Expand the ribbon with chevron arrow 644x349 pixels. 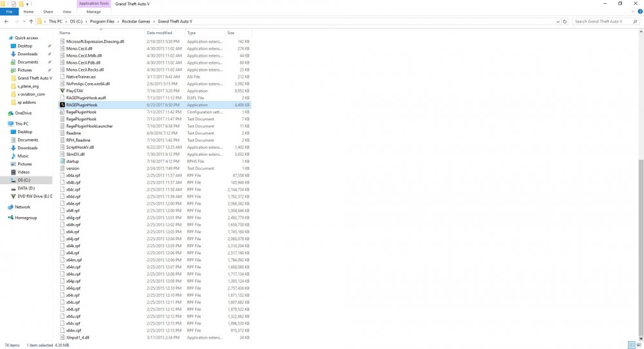[633, 12]
